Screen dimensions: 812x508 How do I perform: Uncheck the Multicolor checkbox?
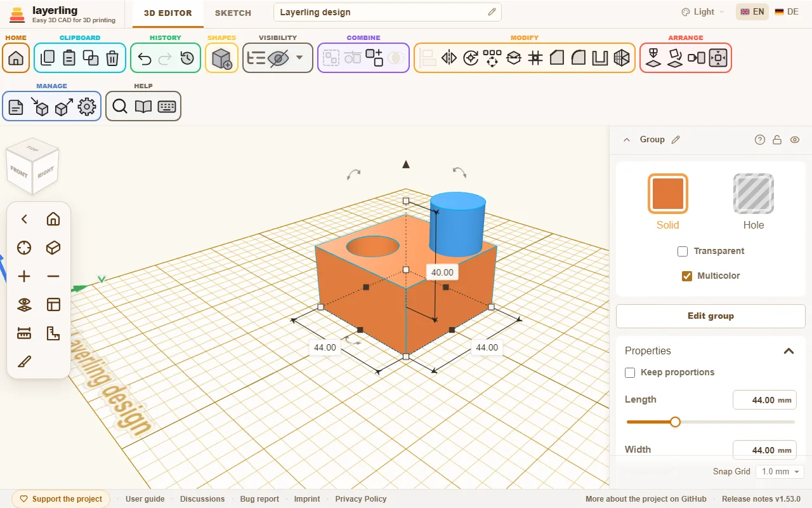pos(687,276)
